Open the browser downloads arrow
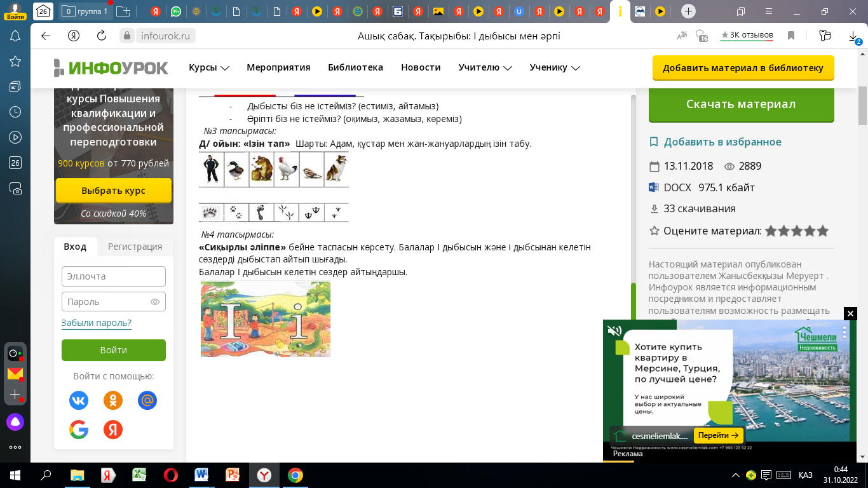868x488 pixels. (x=855, y=37)
